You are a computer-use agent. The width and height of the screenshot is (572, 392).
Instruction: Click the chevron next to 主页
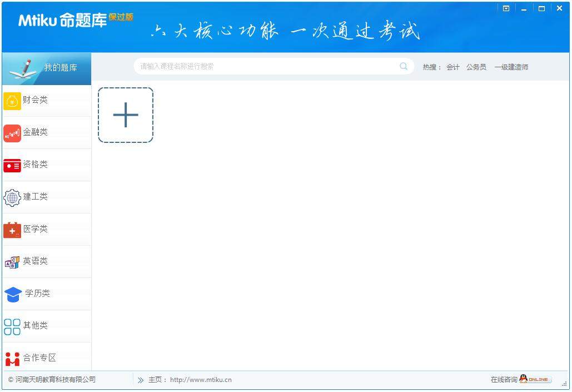click(141, 380)
